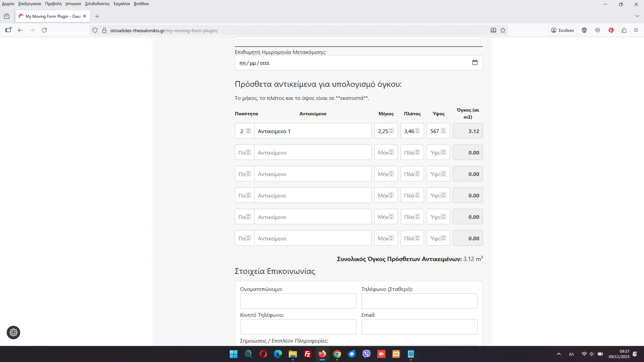Click the address bar URL

(164, 31)
